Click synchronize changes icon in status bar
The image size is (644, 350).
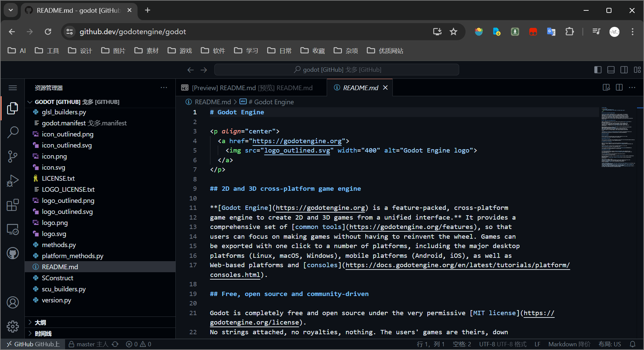115,344
